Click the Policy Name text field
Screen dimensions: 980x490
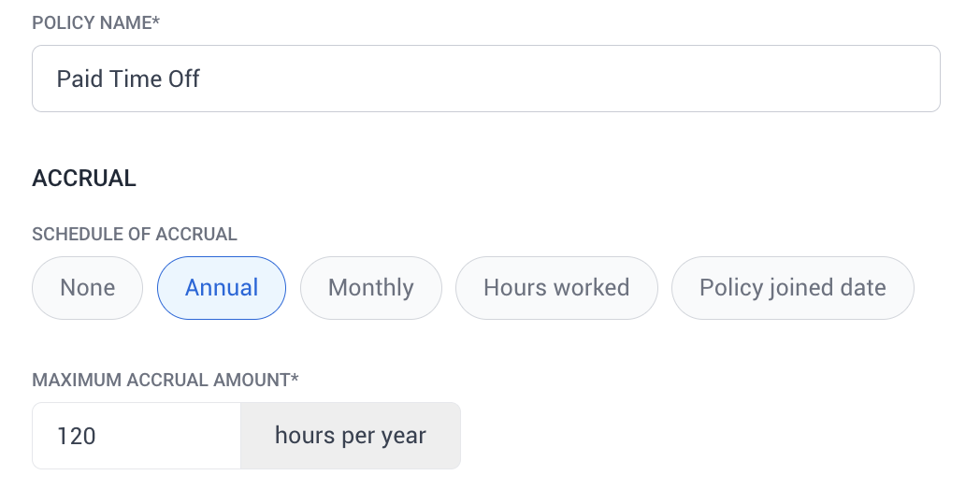[x=485, y=79]
